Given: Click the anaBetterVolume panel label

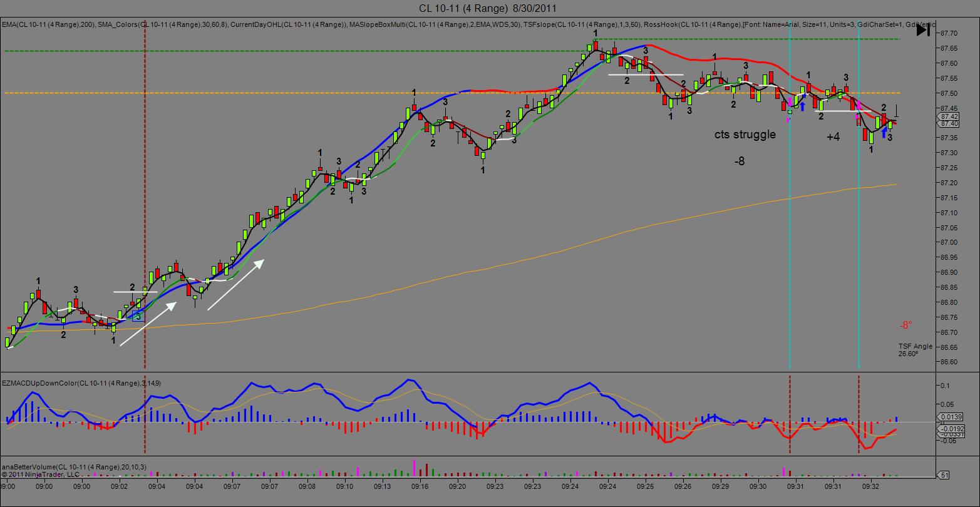Looking at the screenshot, I should (x=74, y=467).
